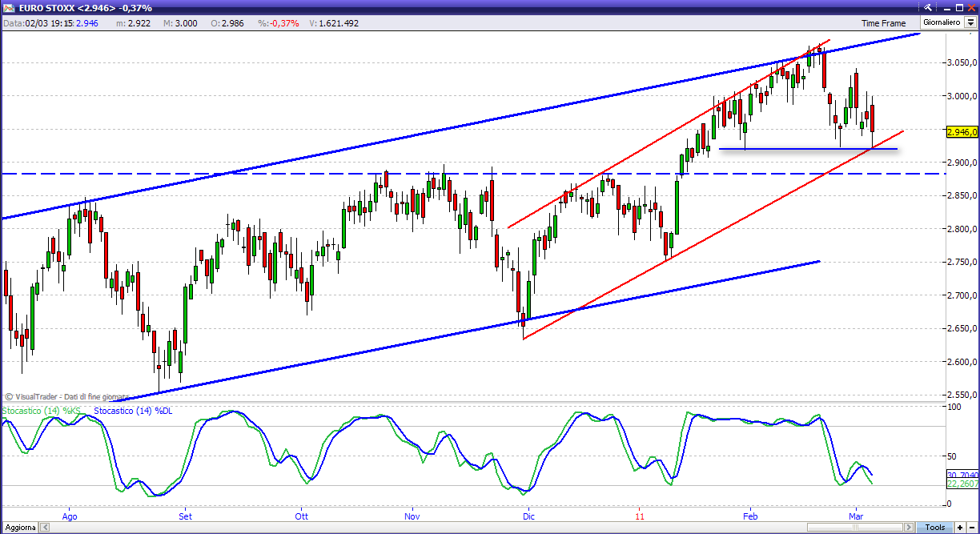This screenshot has width=980, height=534.
Task: Click the chart icon beside EURO STOXX title
Action: 7,7
